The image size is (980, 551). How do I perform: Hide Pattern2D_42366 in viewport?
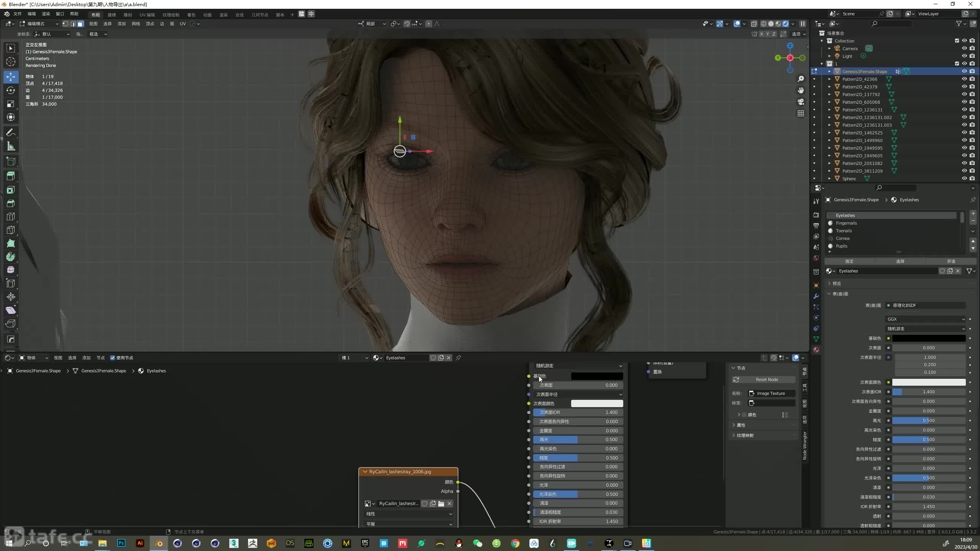[x=964, y=79]
